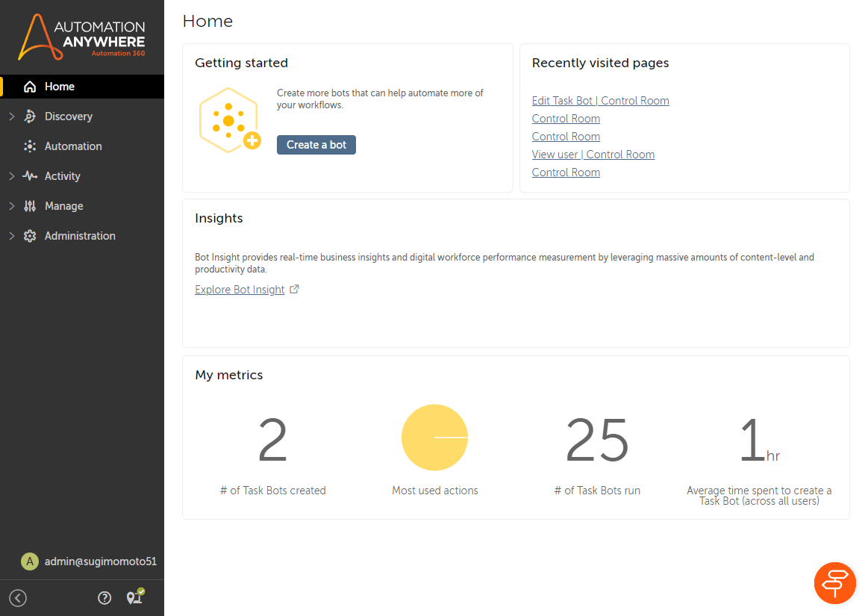The image size is (868, 616).
Task: Open the orange chat assistant button
Action: [834, 582]
